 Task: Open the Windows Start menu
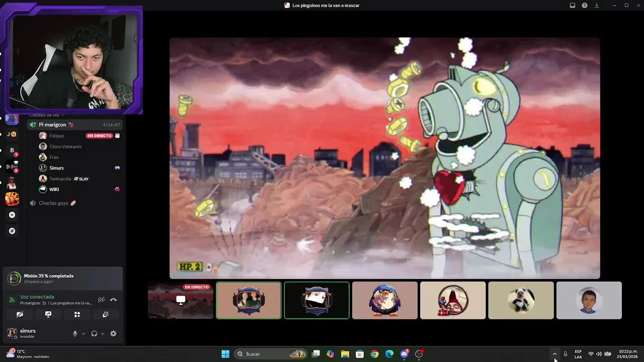coord(225,354)
